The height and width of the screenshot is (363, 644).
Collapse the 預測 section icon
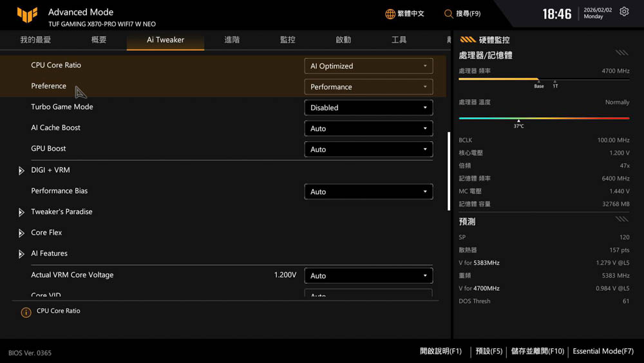pyautogui.click(x=621, y=220)
